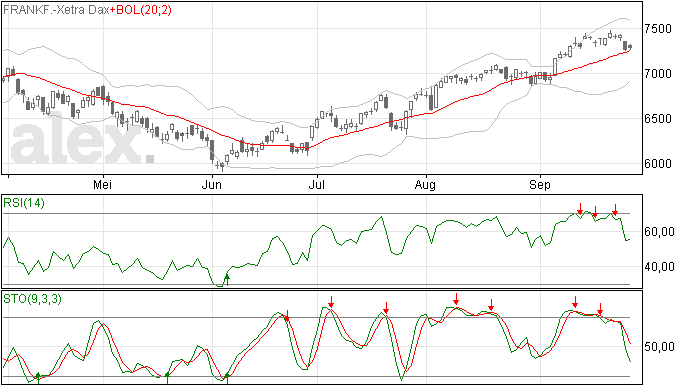Click the 6000 price axis label
The image size is (690, 387).
(x=658, y=164)
